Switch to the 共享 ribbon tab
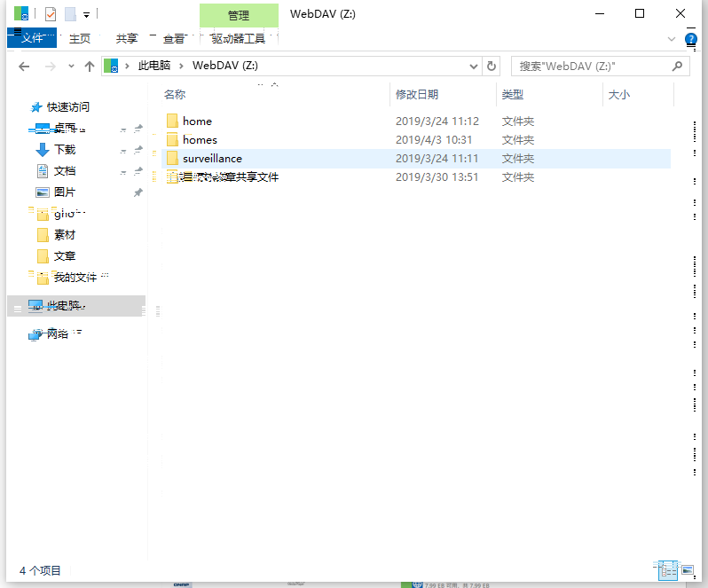Screen dimensions: 708x588 126,39
